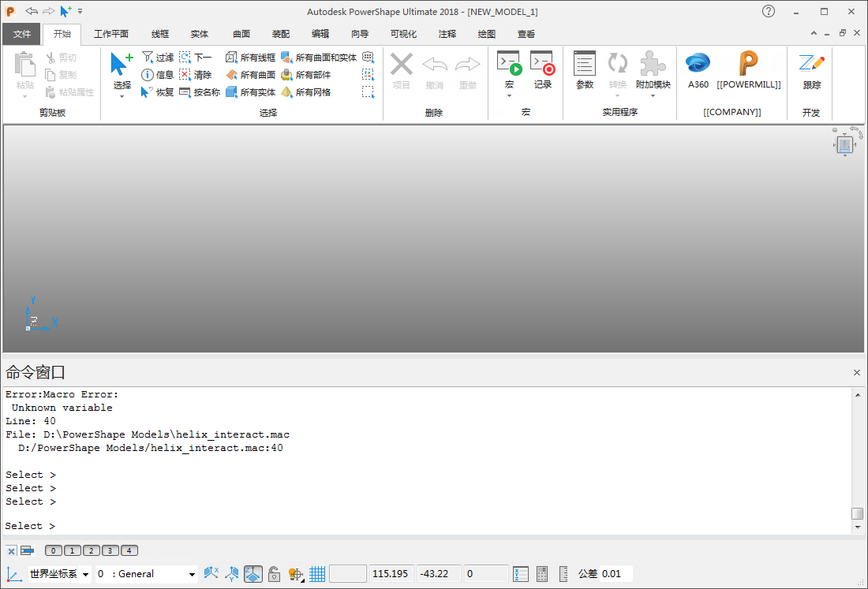Toggle level 1 button
The image size is (868, 589).
tap(72, 550)
